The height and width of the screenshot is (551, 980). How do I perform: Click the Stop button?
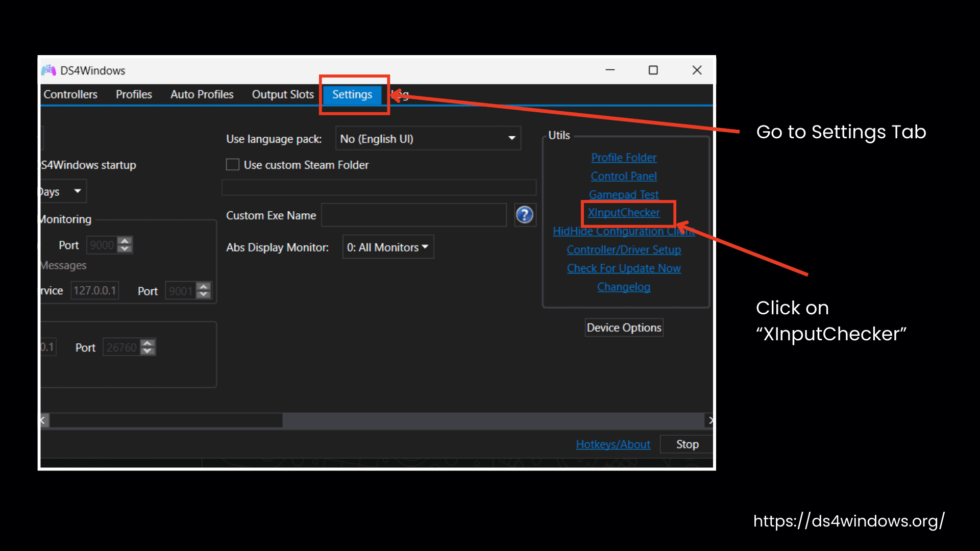tap(687, 444)
